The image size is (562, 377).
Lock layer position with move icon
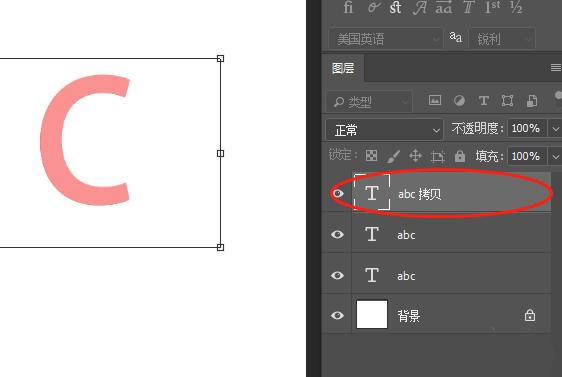point(415,156)
